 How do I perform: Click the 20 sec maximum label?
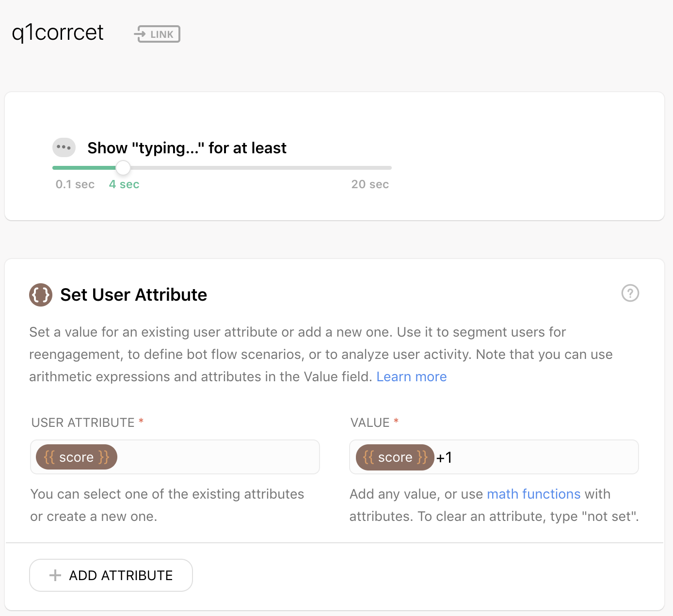tap(370, 184)
